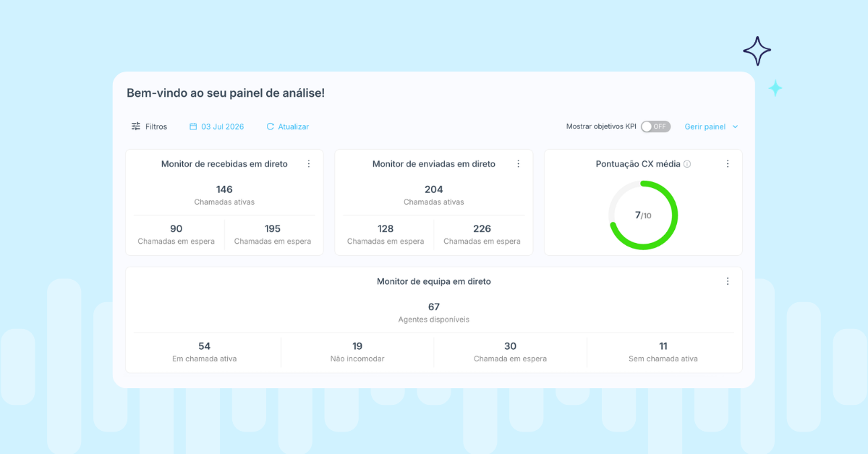Expand the Gerir painel chevron
Image resolution: width=868 pixels, height=454 pixels.
(735, 127)
